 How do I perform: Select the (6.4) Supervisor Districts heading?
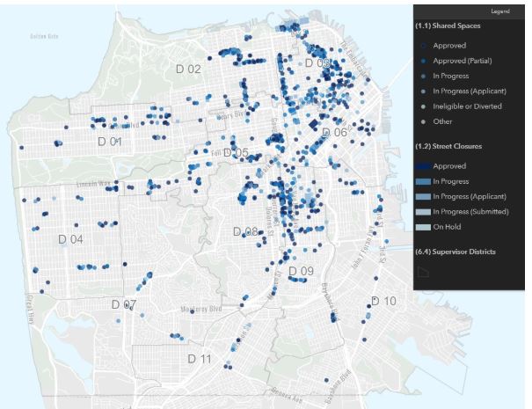click(x=455, y=252)
